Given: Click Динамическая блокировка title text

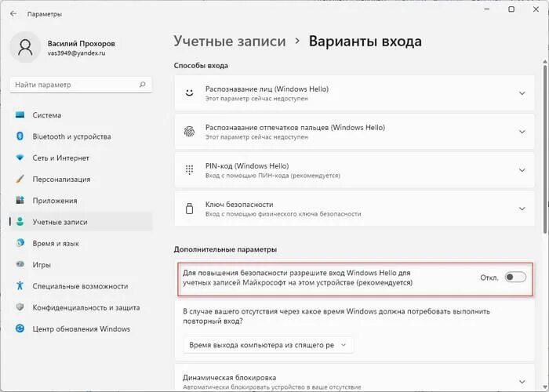Looking at the screenshot, I should point(229,377).
